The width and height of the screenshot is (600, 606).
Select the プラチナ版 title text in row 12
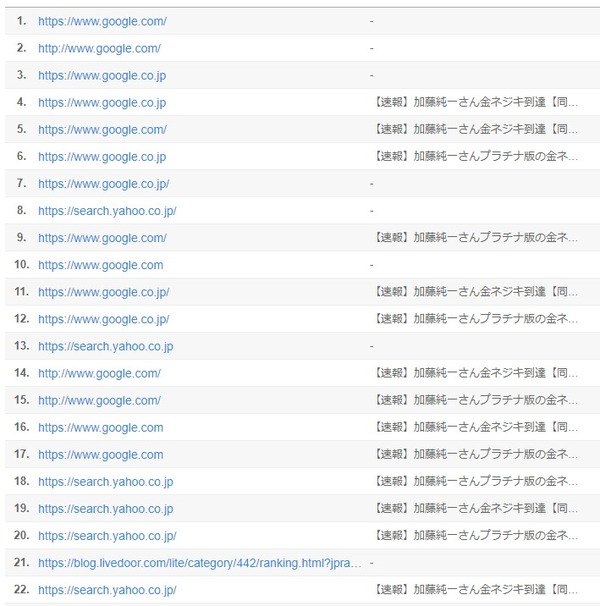click(475, 319)
